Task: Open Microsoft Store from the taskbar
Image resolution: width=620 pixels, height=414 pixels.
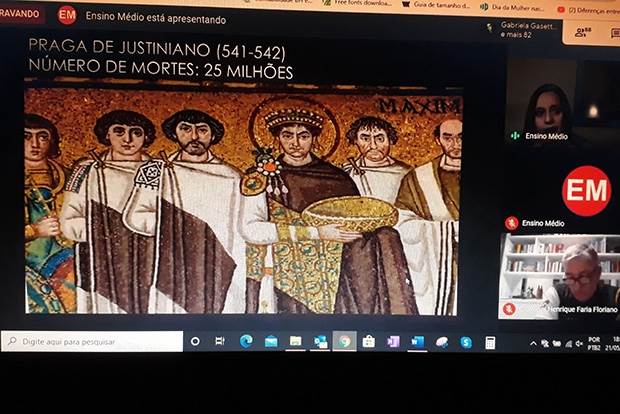Action: click(369, 342)
